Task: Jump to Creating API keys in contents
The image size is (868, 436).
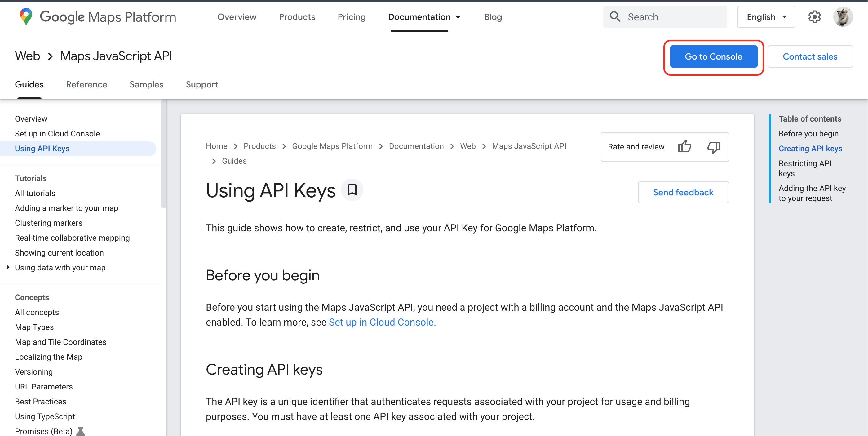Action: click(x=810, y=148)
